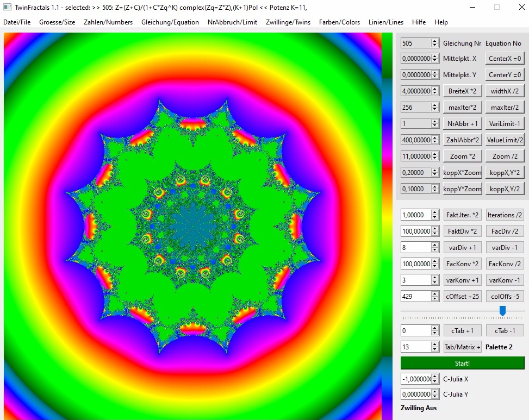The image size is (529, 420).
Task: Click the NrAbbr +1 button
Action: pos(462,124)
